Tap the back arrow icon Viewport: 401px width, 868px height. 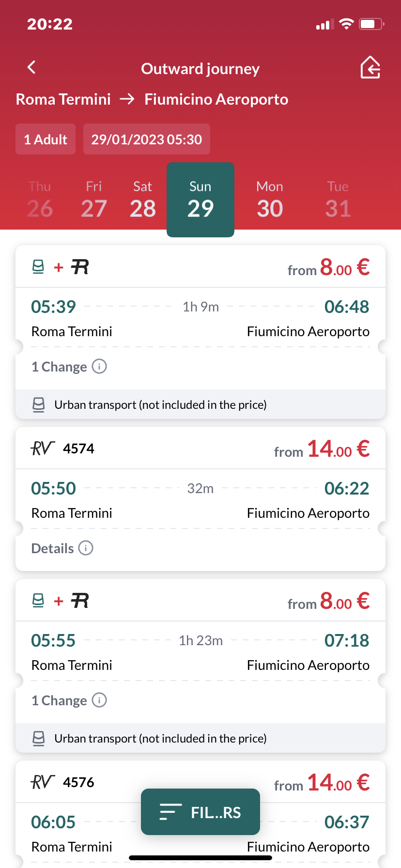point(31,67)
